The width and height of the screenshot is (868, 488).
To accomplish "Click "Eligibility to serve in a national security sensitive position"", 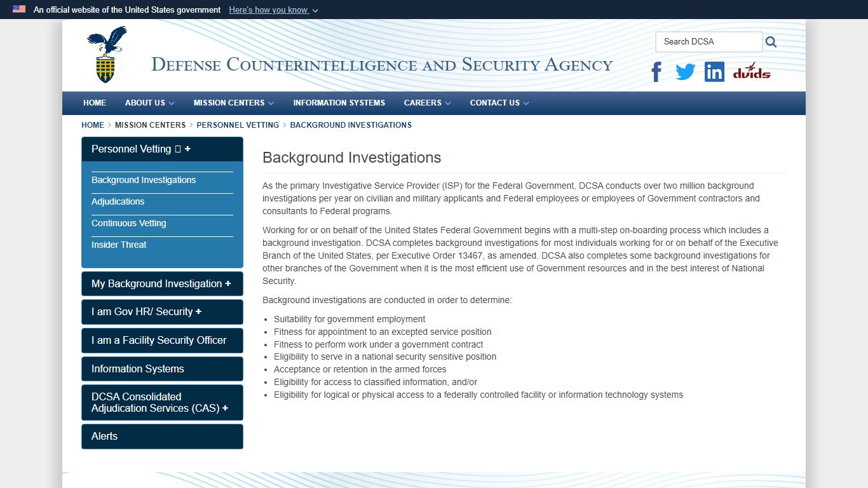I will click(385, 357).
